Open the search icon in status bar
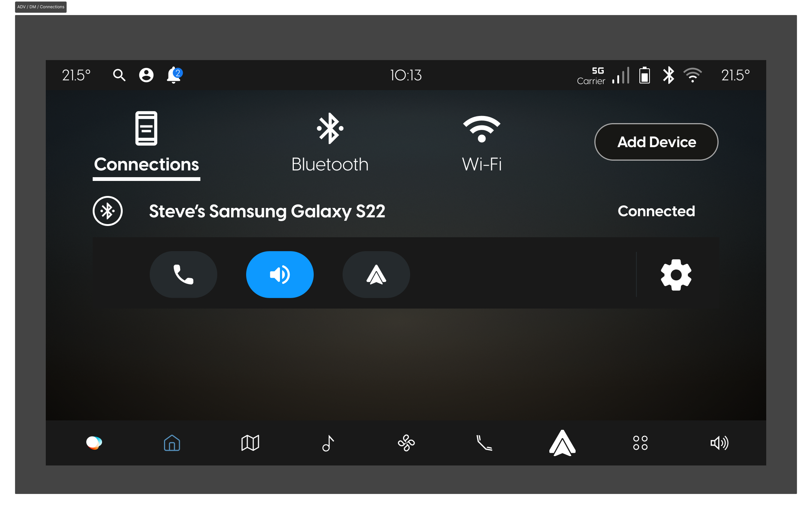Screen dimensions: 812x509 tap(119, 75)
